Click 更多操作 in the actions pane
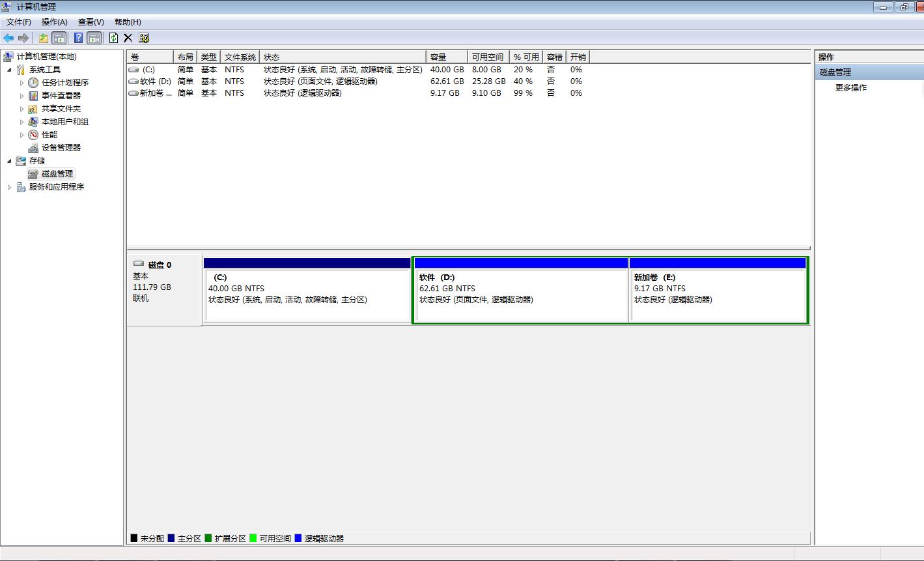Image resolution: width=924 pixels, height=561 pixels. pyautogui.click(x=851, y=88)
